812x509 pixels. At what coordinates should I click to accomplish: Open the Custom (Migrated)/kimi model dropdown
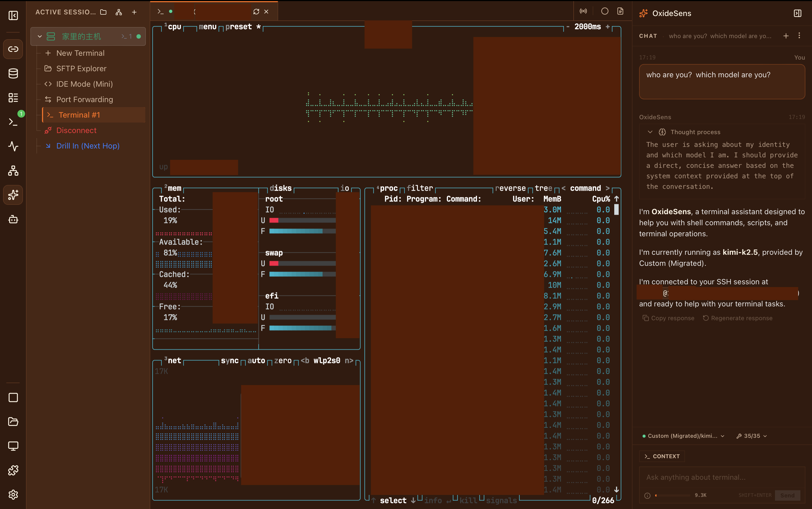click(x=683, y=436)
